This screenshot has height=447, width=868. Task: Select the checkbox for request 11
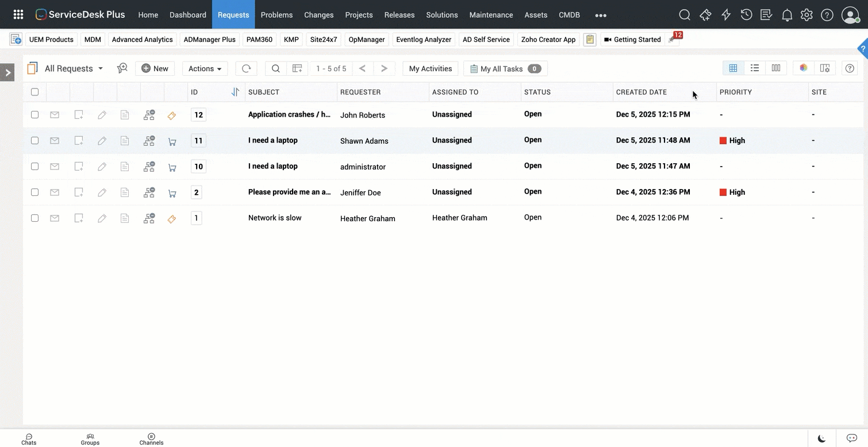[x=34, y=141]
